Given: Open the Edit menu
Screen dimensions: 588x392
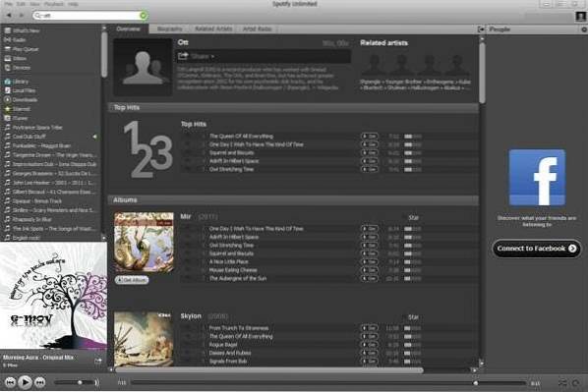Looking at the screenshot, I should tap(21, 4).
